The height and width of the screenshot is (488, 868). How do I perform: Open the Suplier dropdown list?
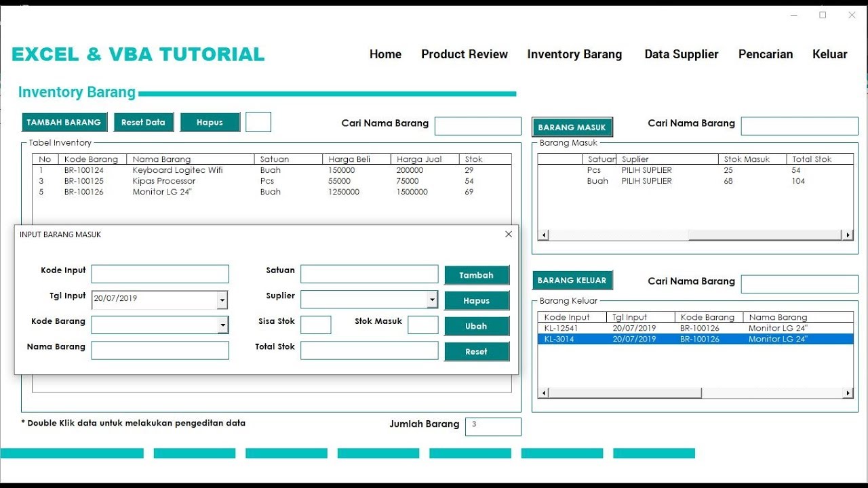tap(432, 300)
